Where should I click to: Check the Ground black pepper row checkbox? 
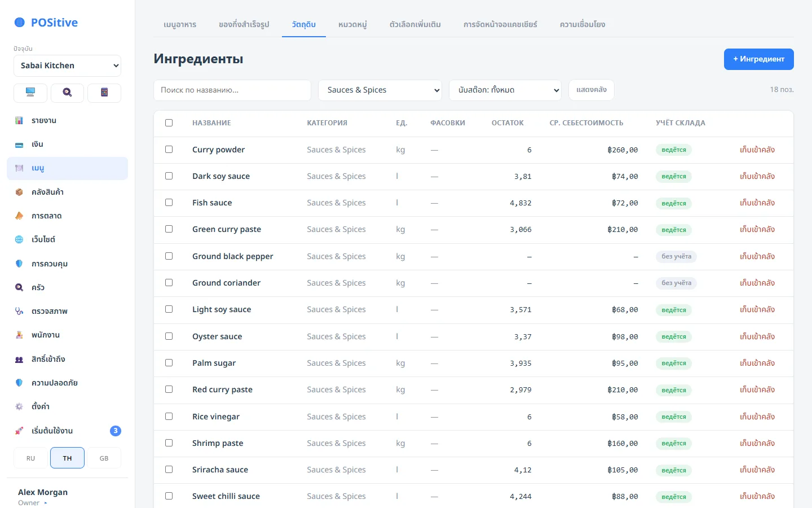[169, 256]
